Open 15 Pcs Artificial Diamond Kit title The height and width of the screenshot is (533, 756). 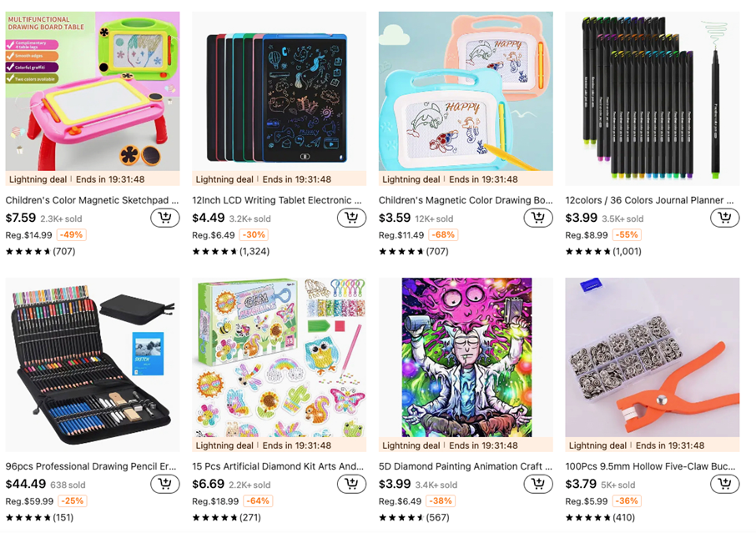(x=278, y=466)
